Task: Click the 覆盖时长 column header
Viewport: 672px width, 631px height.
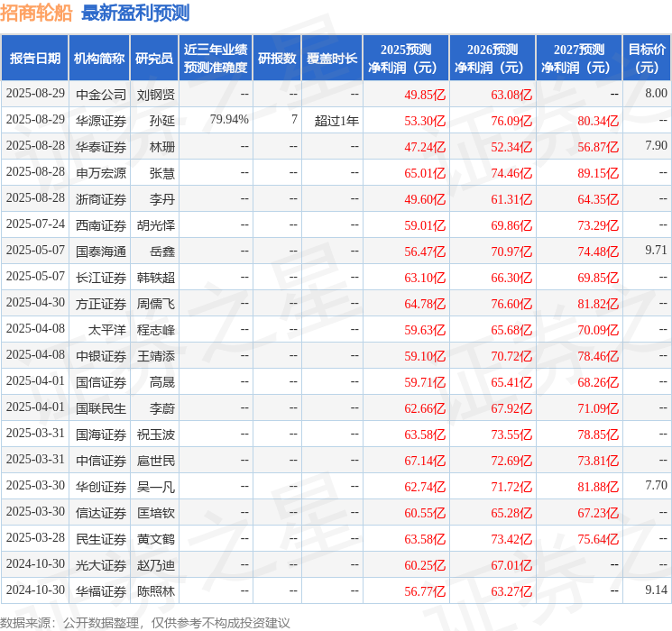Action: [x=332, y=58]
